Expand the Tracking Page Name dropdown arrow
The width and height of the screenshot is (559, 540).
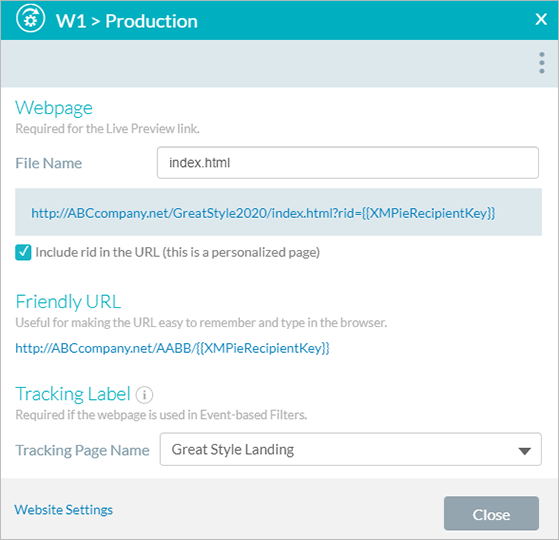(524, 451)
